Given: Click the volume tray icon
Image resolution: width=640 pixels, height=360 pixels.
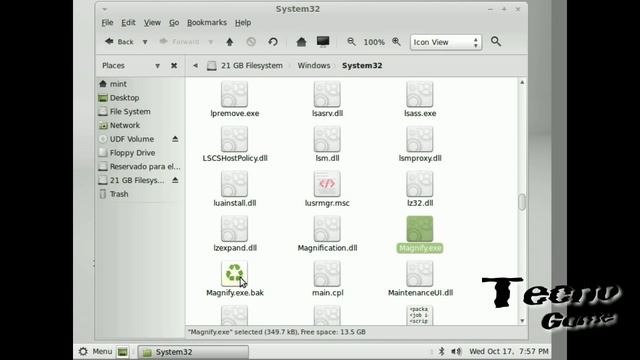Looking at the screenshot, I should point(456,351).
